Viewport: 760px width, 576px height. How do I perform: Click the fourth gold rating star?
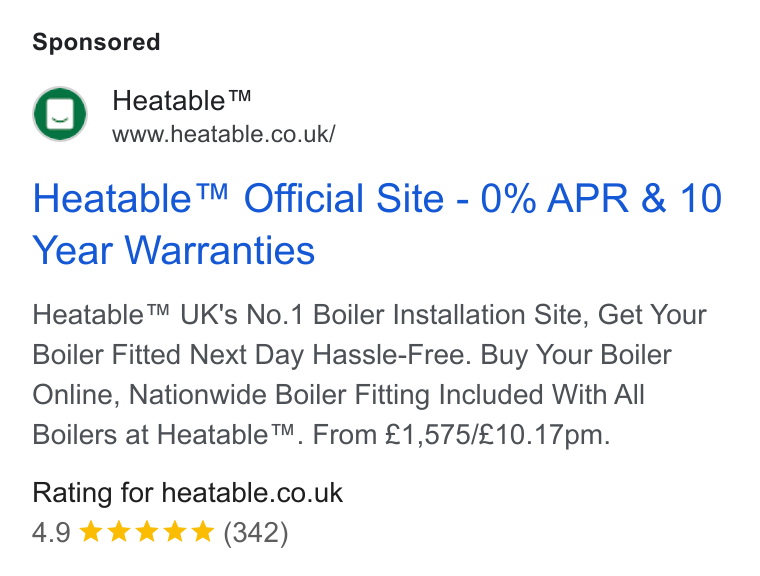click(175, 531)
